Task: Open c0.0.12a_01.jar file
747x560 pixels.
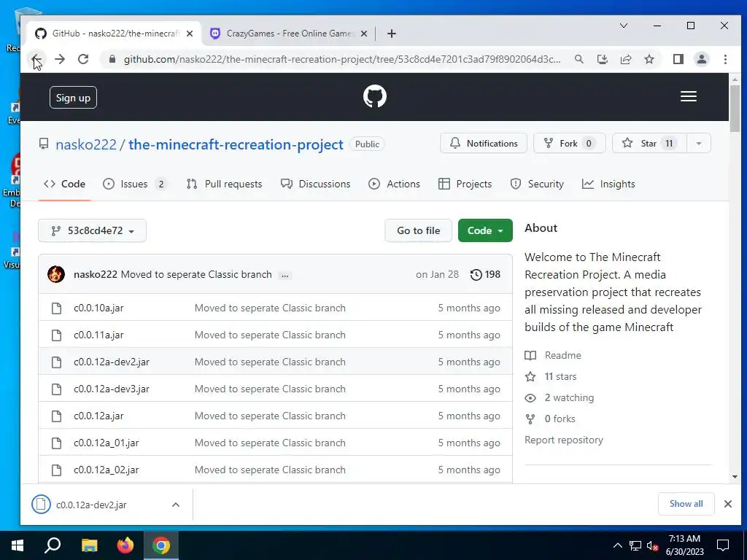Action: click(107, 443)
